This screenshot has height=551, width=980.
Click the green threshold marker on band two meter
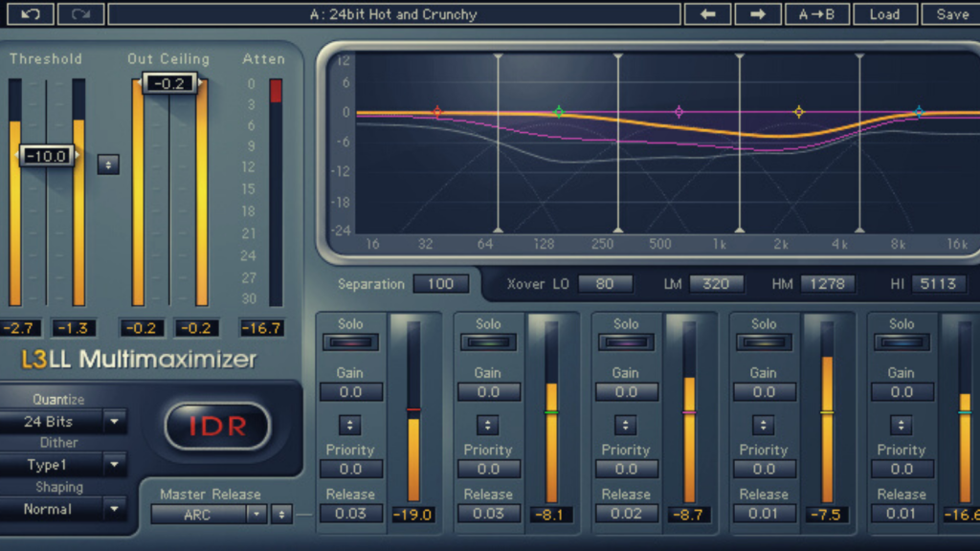(x=551, y=412)
